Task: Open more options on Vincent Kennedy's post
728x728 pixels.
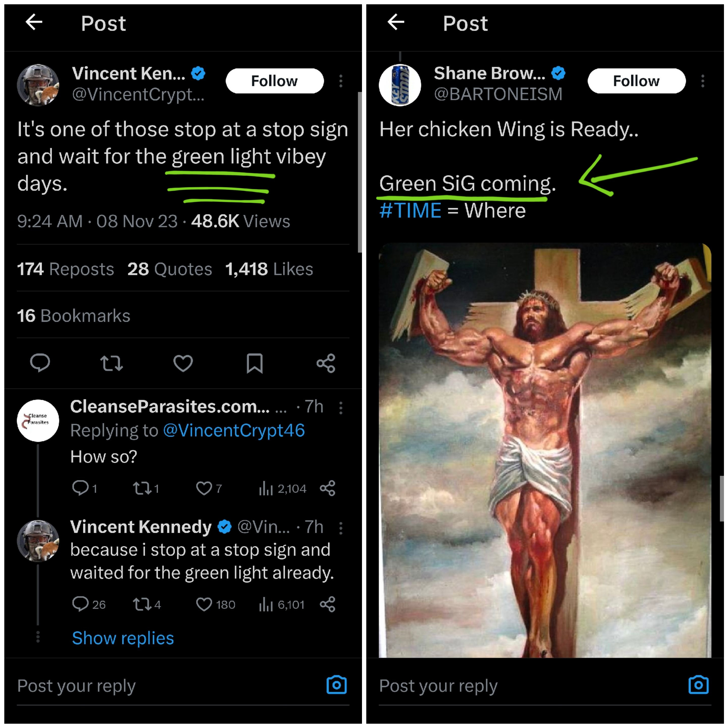Action: (341, 81)
